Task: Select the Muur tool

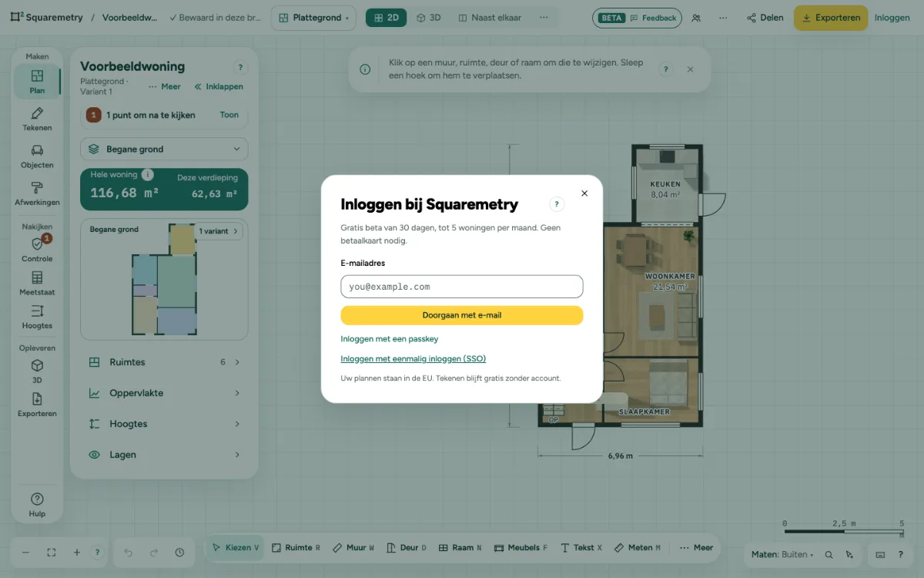Action: click(353, 548)
